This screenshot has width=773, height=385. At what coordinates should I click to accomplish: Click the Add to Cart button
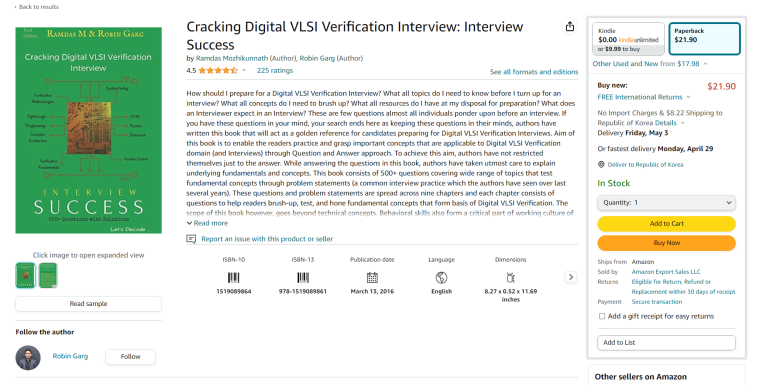tap(667, 224)
